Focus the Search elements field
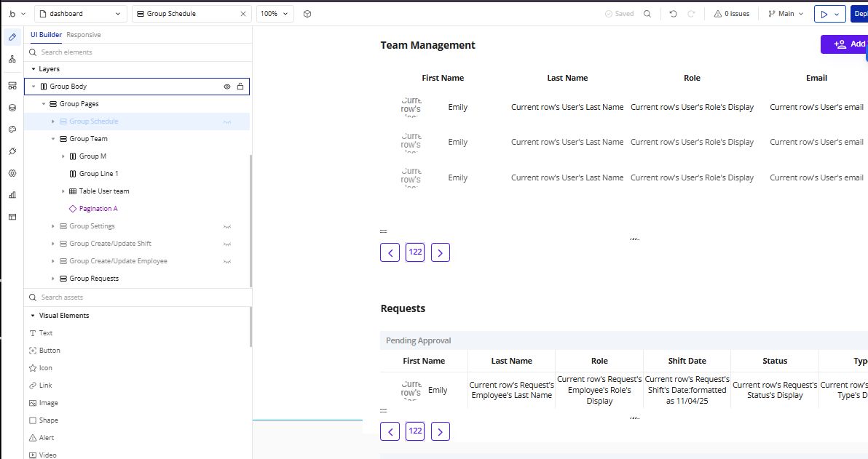 pyautogui.click(x=138, y=52)
